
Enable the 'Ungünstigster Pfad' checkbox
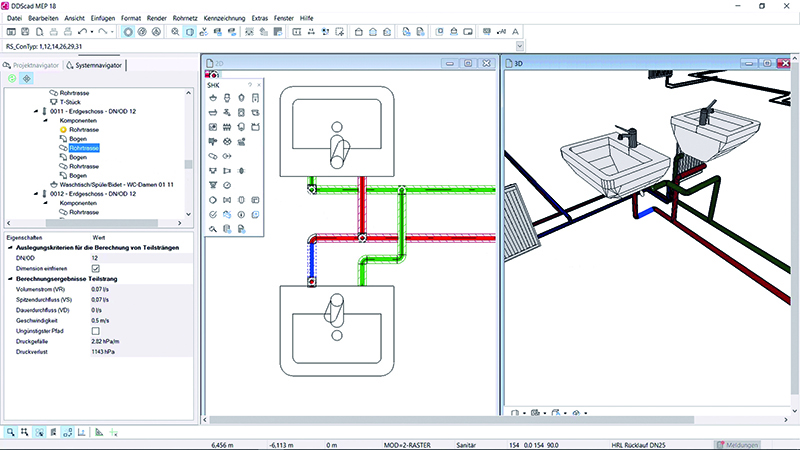pyautogui.click(x=96, y=329)
